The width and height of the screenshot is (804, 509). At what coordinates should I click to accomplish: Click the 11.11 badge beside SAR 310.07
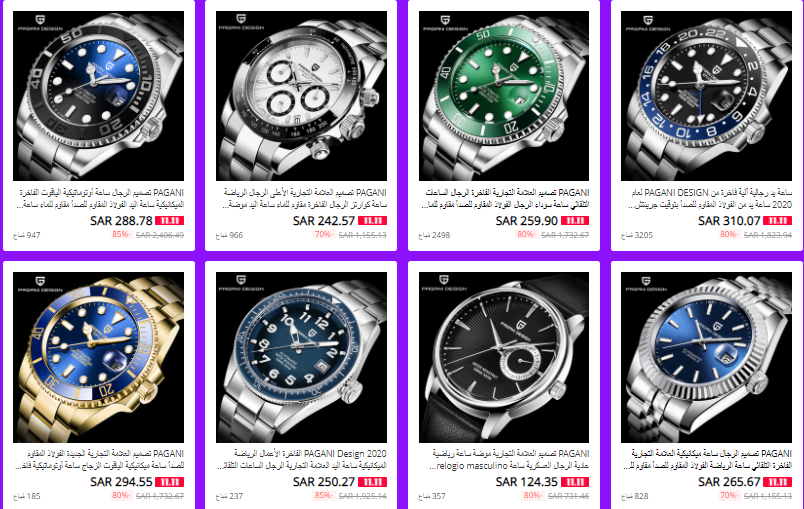[x=777, y=221]
